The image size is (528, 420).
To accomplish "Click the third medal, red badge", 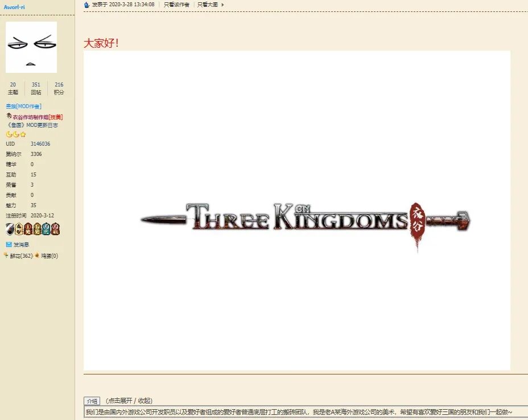I will pos(28,229).
